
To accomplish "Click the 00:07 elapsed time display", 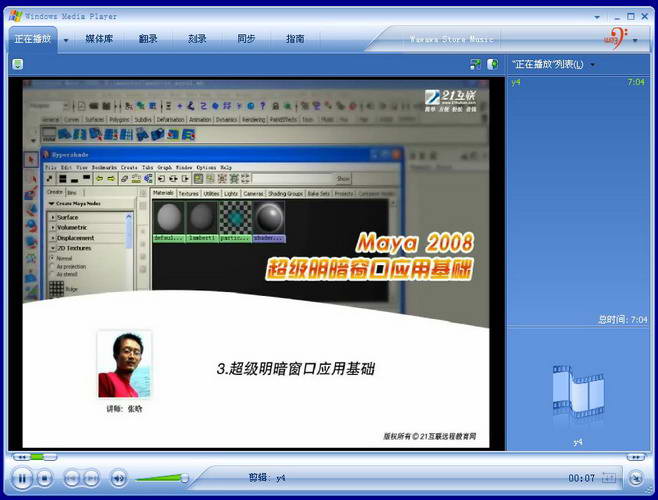I will coord(581,478).
